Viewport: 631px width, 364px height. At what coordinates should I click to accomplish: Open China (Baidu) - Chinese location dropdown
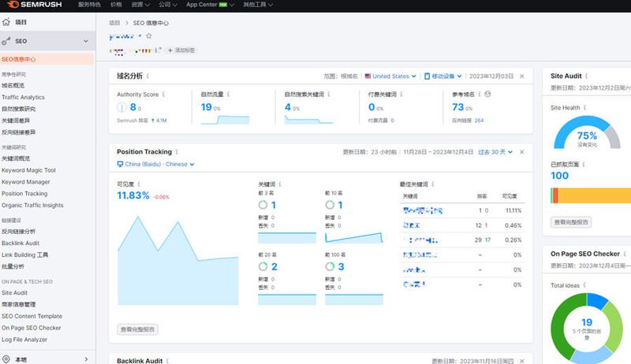pos(155,165)
